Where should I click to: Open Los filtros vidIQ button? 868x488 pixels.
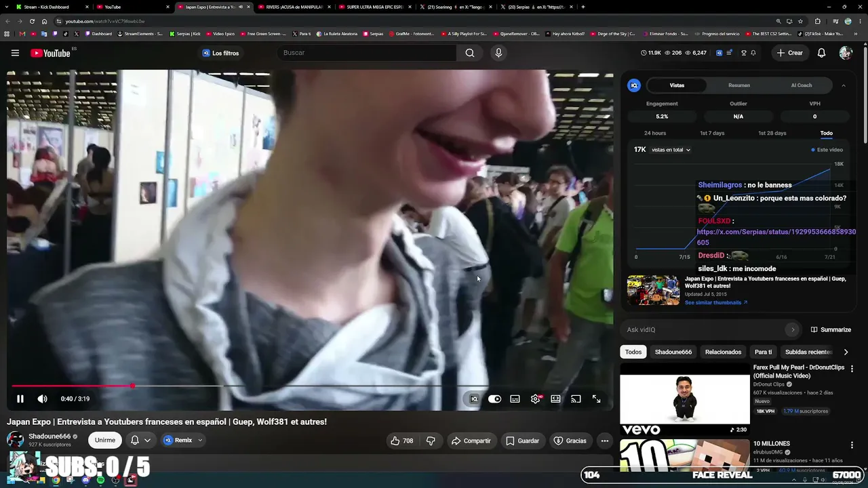tap(220, 53)
